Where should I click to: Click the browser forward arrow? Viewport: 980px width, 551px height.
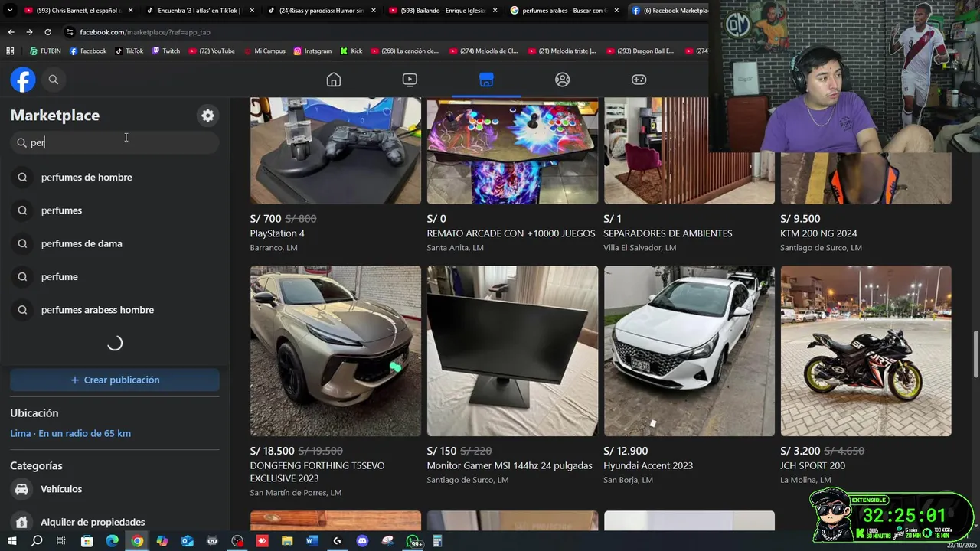29,32
